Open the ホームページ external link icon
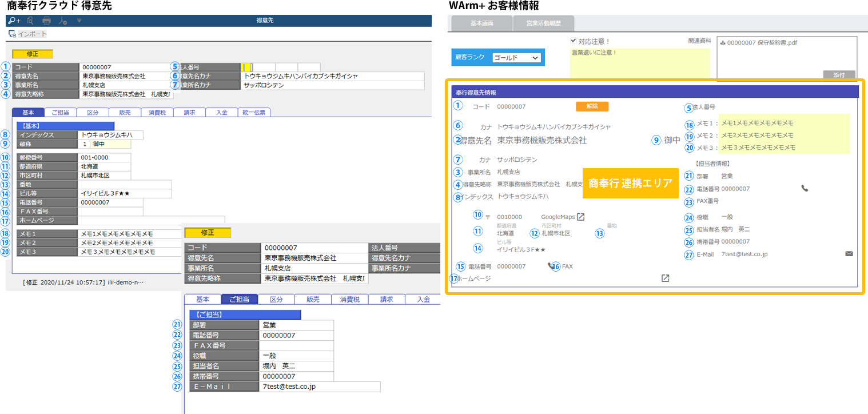 click(x=666, y=278)
